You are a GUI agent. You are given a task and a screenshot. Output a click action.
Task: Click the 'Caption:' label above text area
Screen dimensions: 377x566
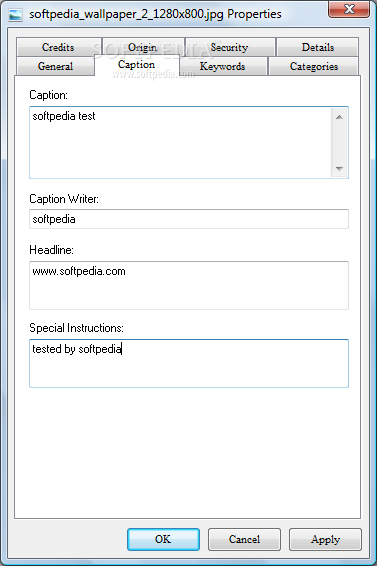click(x=48, y=95)
